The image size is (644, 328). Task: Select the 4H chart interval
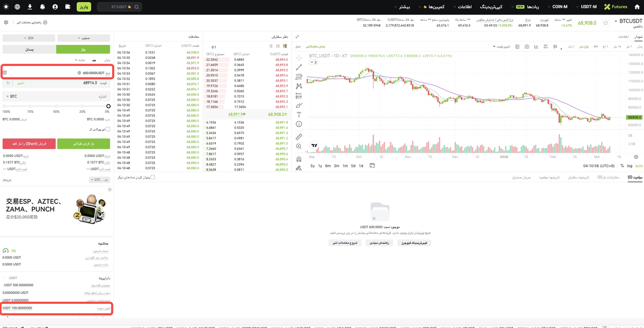click(595, 46)
